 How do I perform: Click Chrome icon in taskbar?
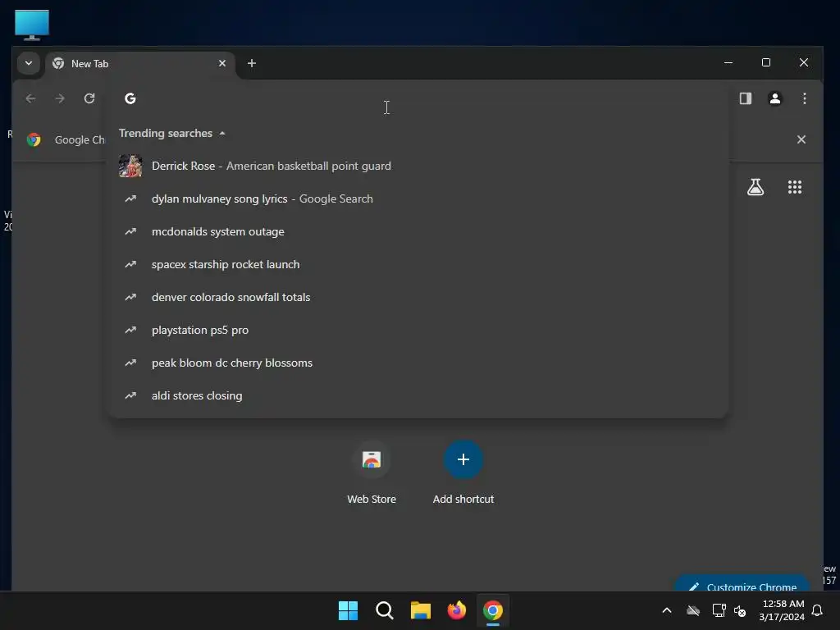pos(493,610)
